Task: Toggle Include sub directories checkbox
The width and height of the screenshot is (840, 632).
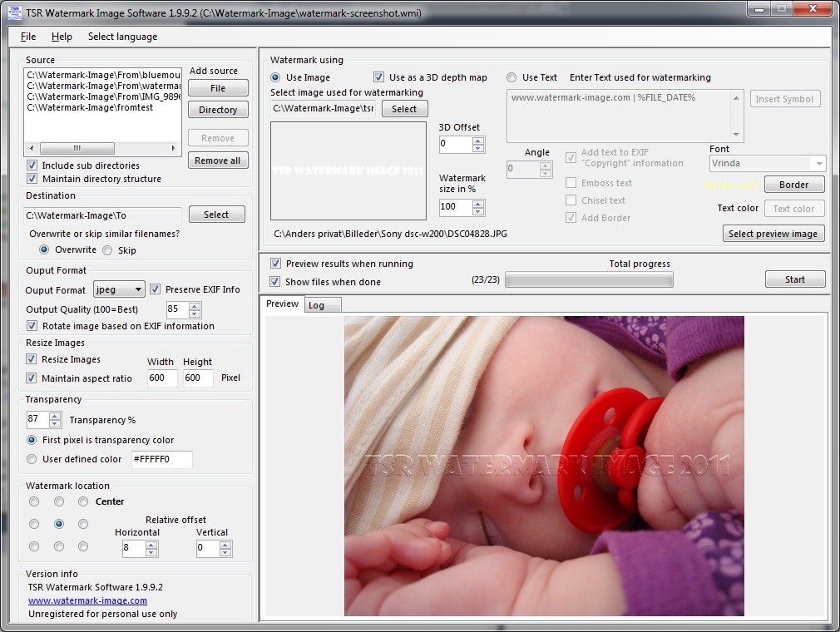Action: (x=32, y=165)
